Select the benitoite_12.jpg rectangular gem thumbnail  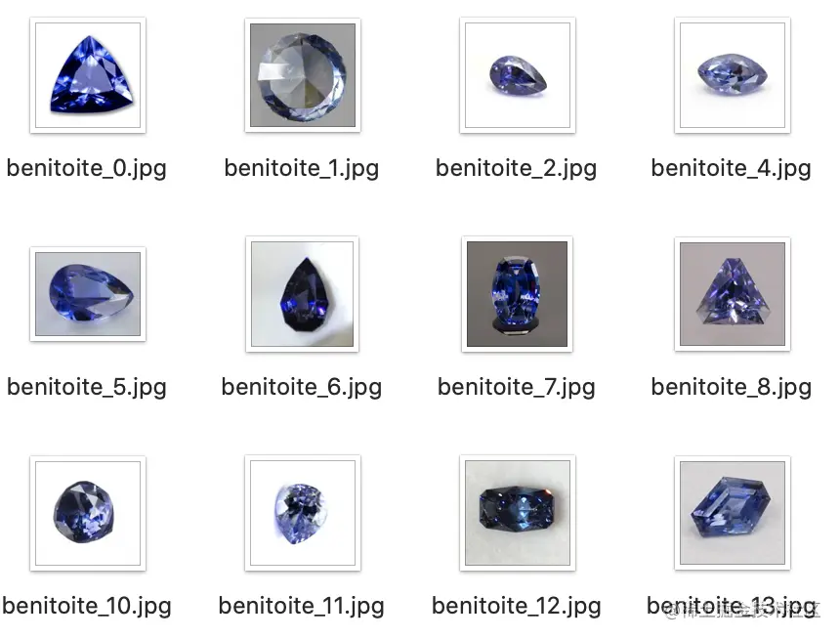point(518,513)
